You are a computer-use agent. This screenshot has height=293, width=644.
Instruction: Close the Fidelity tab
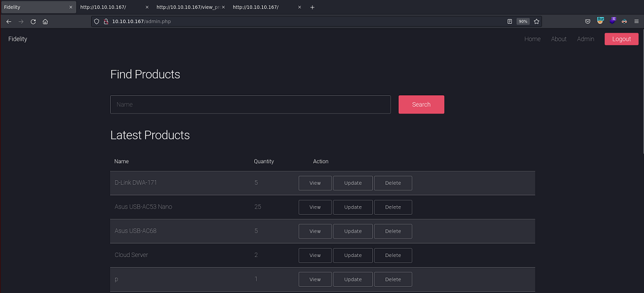point(71,7)
